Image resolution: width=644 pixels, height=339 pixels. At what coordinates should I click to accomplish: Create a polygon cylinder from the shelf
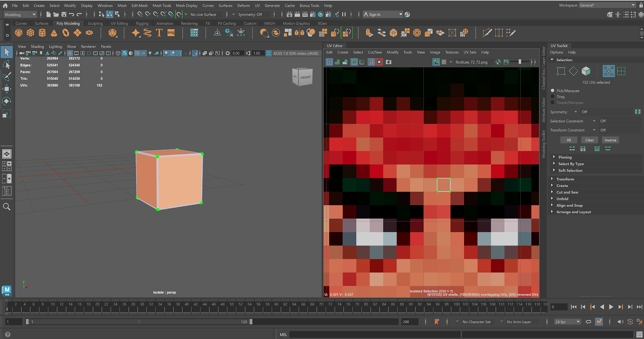pos(42,33)
